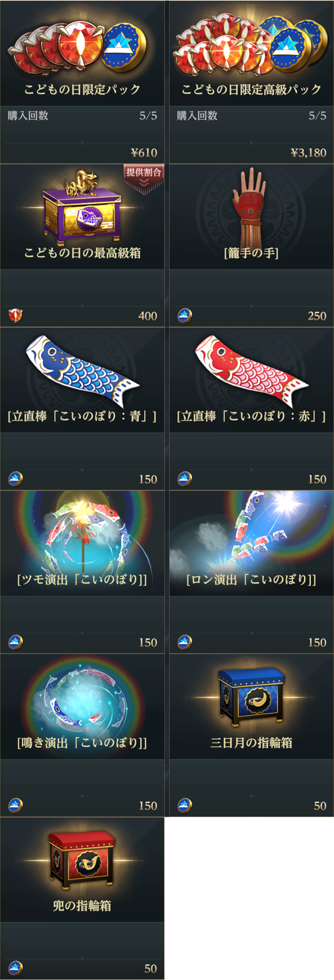Buy the premium pack for ¥3,180
Viewport: 334px width, 980px height.
[x=308, y=152]
